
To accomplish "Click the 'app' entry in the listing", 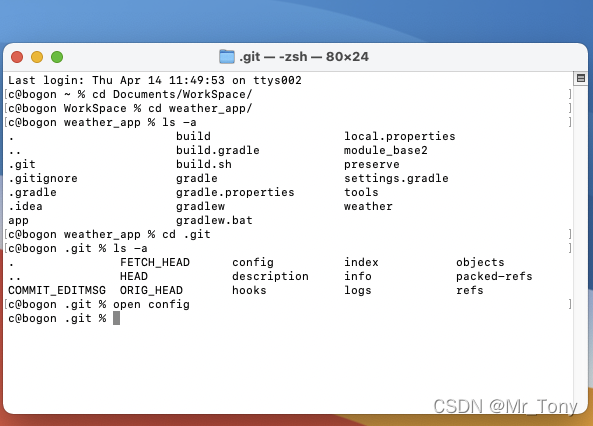I will coord(19,220).
